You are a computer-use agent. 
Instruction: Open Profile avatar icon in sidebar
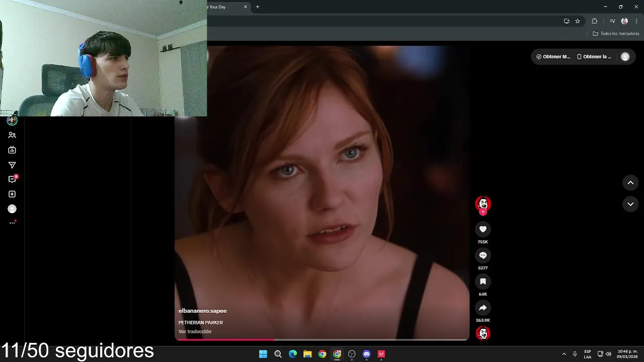pyautogui.click(x=12, y=209)
